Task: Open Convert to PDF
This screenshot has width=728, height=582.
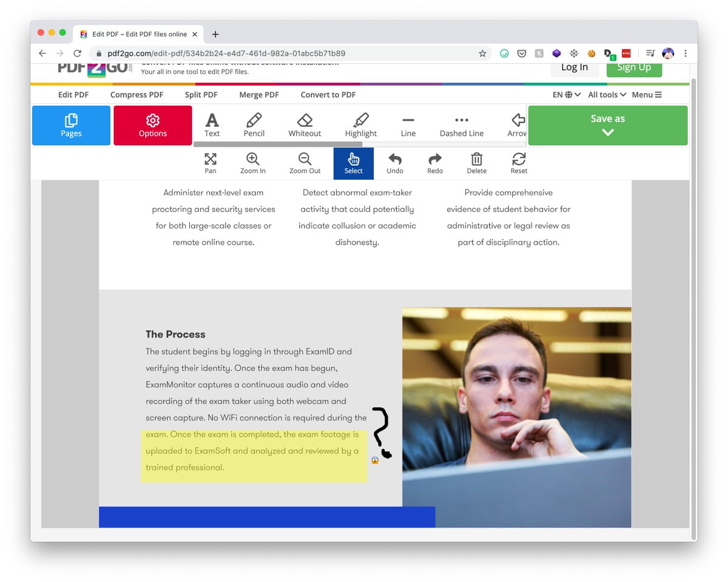Action: coord(328,95)
